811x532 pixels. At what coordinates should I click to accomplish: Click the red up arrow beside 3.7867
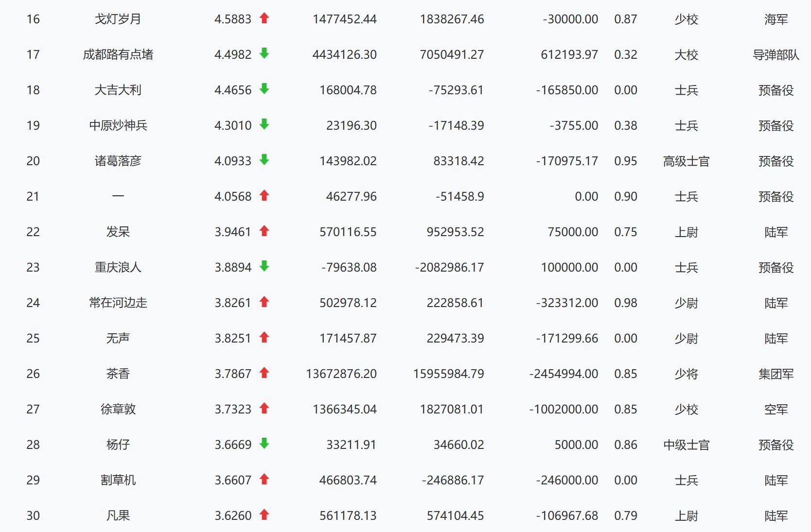(x=264, y=373)
